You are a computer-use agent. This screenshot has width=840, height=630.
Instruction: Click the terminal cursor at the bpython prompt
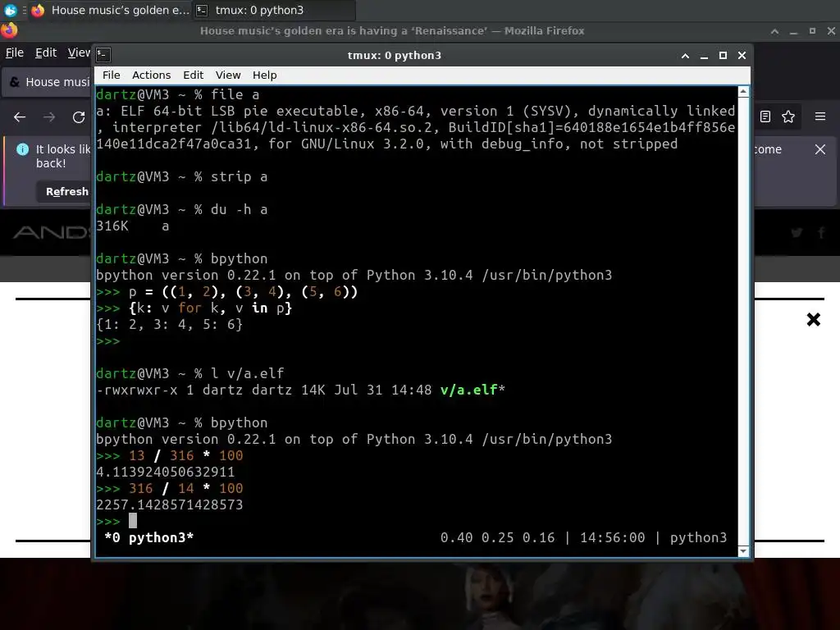pyautogui.click(x=133, y=521)
